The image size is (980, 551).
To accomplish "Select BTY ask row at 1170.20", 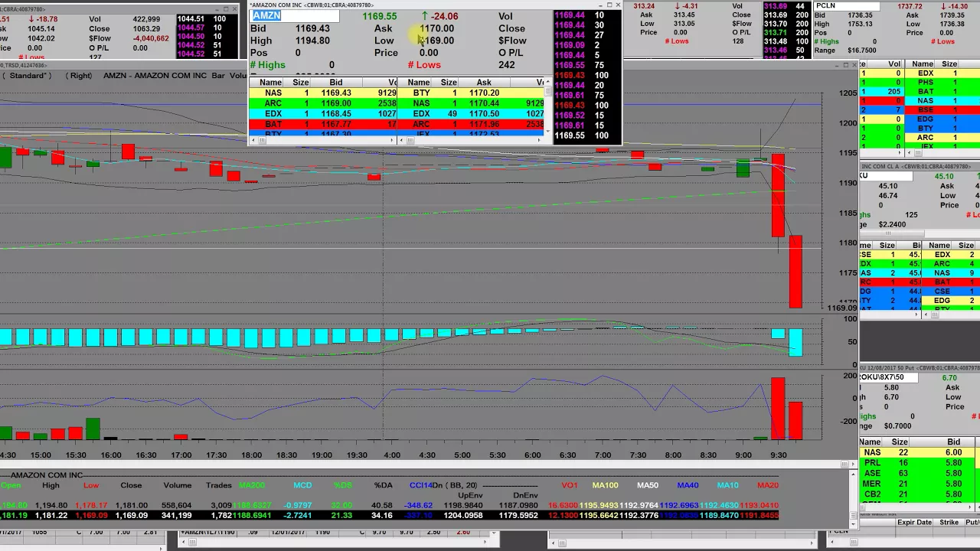I will click(471, 93).
